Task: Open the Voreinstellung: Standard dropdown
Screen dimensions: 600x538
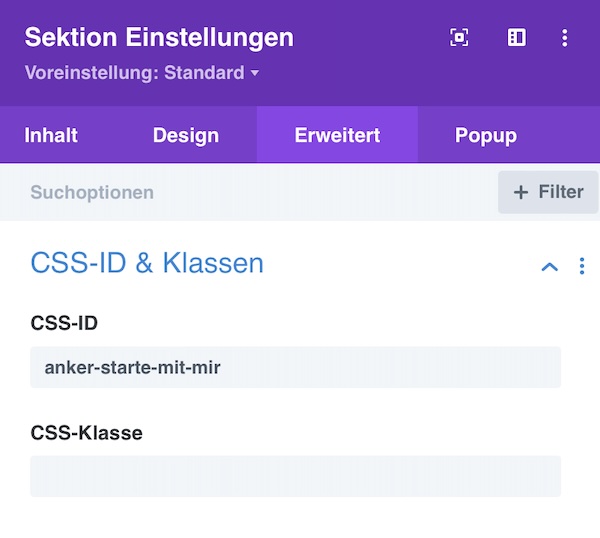Action: 142,73
